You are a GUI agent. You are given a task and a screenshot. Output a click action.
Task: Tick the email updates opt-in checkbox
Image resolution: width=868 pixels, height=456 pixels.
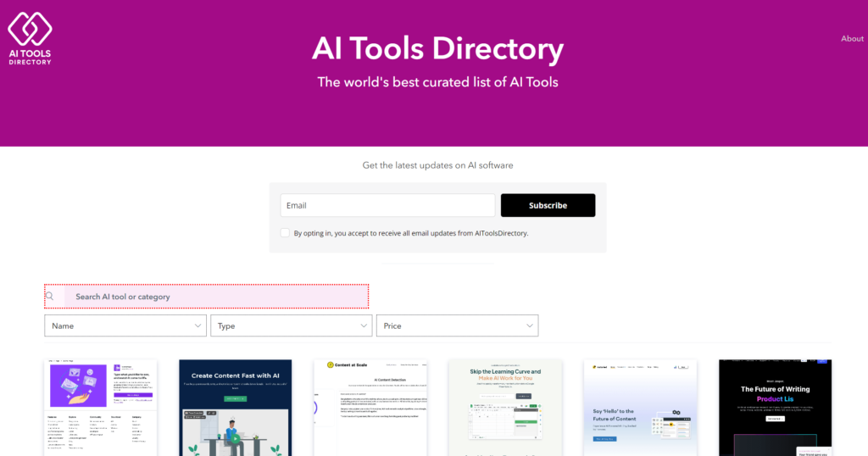[285, 233]
